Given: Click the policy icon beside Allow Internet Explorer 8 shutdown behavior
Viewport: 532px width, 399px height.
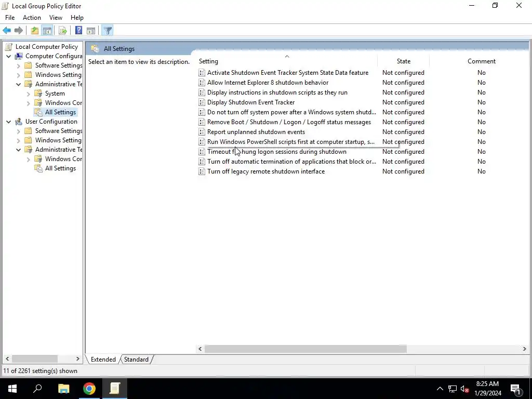Looking at the screenshot, I should coord(202,83).
